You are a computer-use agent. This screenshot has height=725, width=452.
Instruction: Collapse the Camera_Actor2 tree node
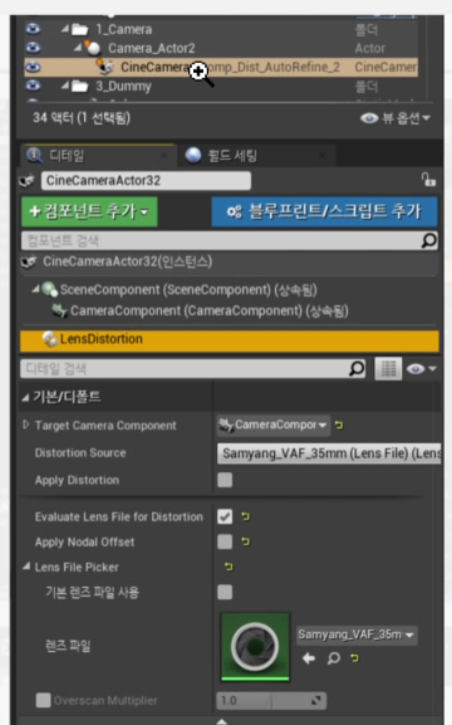pos(78,48)
